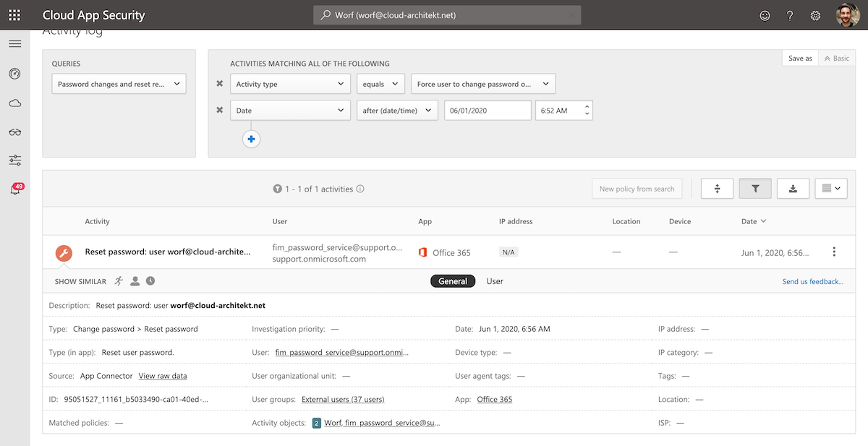Expand the Activity type dropdown
Image resolution: width=868 pixels, height=446 pixels.
coord(290,84)
